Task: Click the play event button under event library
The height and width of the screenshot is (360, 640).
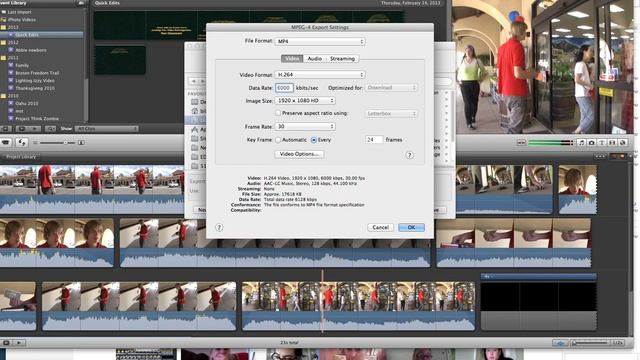Action: 34,129
